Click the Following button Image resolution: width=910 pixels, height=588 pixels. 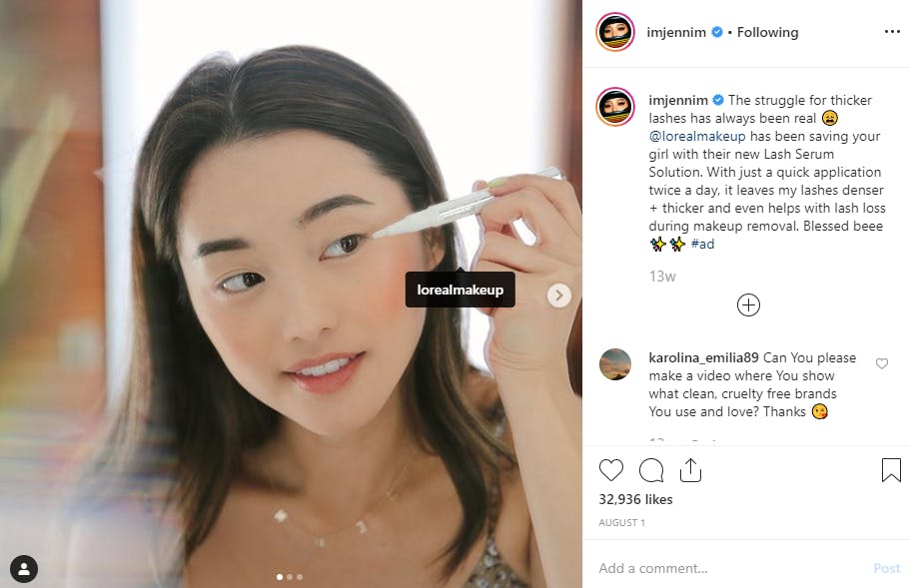click(x=767, y=33)
